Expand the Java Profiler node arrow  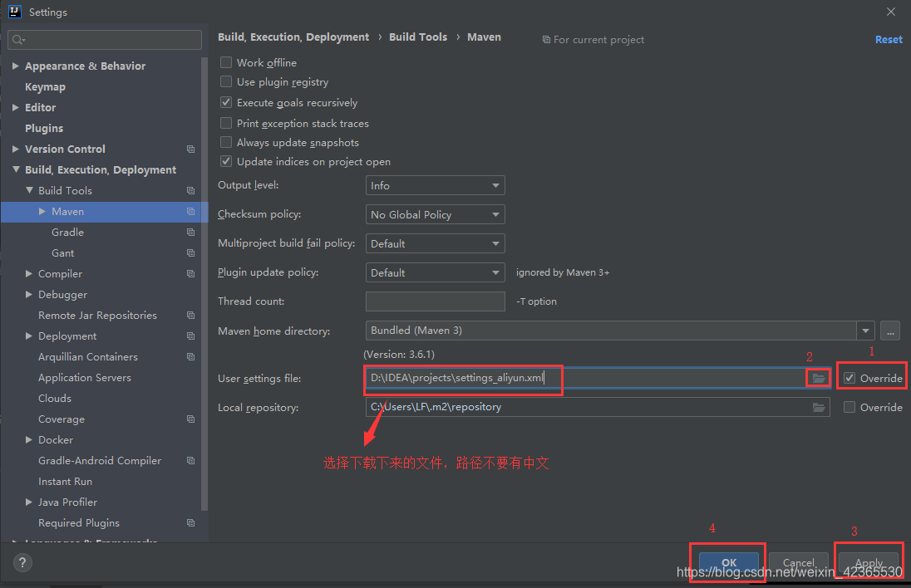tap(28, 502)
